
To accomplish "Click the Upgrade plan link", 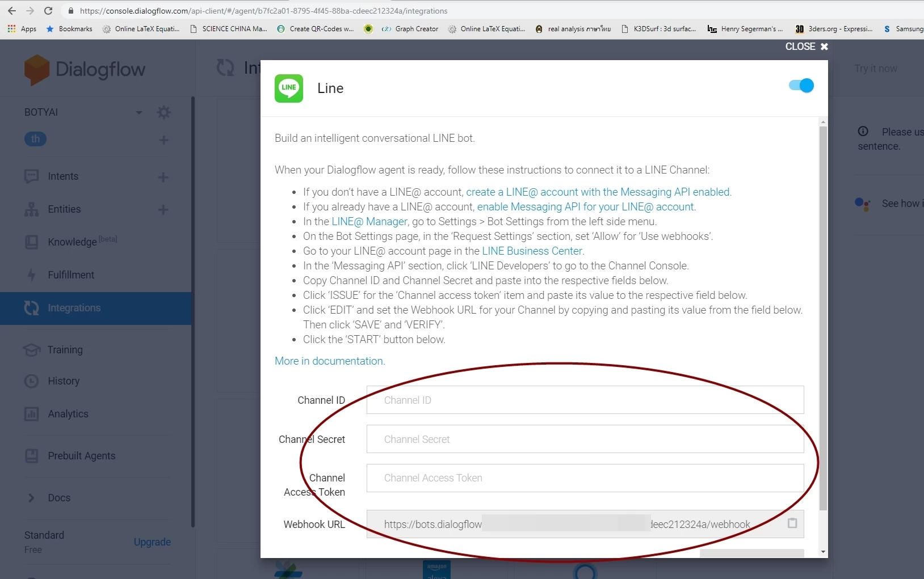I will [152, 542].
